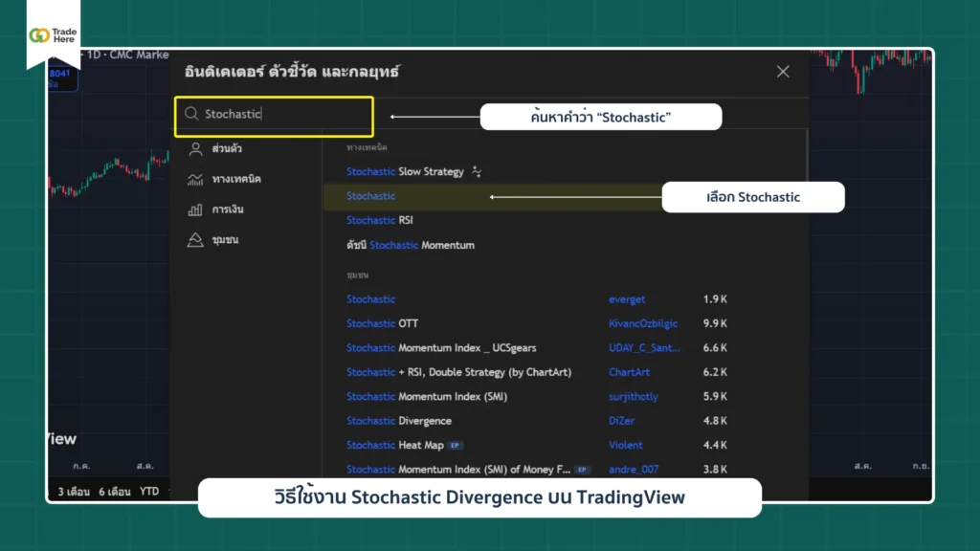
Task: Click the 5.9 K likes count
Action: point(715,397)
